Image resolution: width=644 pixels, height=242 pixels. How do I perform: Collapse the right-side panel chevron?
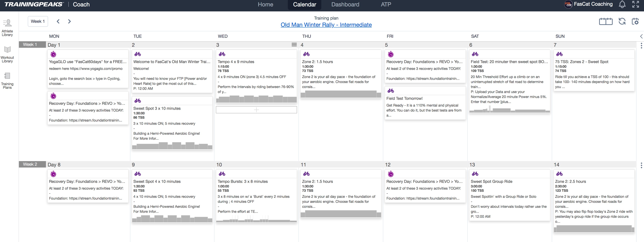641,36
